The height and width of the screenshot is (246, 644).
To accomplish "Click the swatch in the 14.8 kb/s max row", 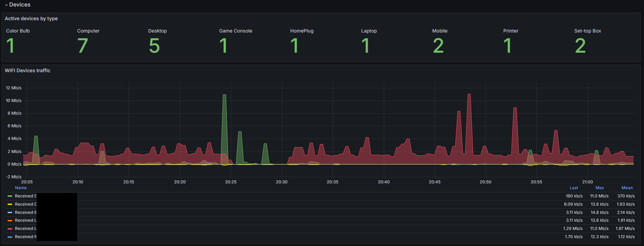I will click(10, 212).
